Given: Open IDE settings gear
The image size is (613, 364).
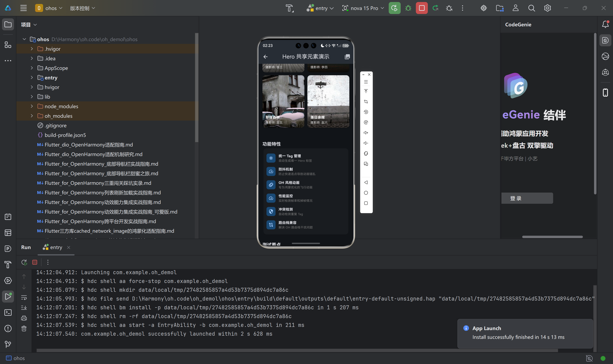Looking at the screenshot, I should pos(547,8).
